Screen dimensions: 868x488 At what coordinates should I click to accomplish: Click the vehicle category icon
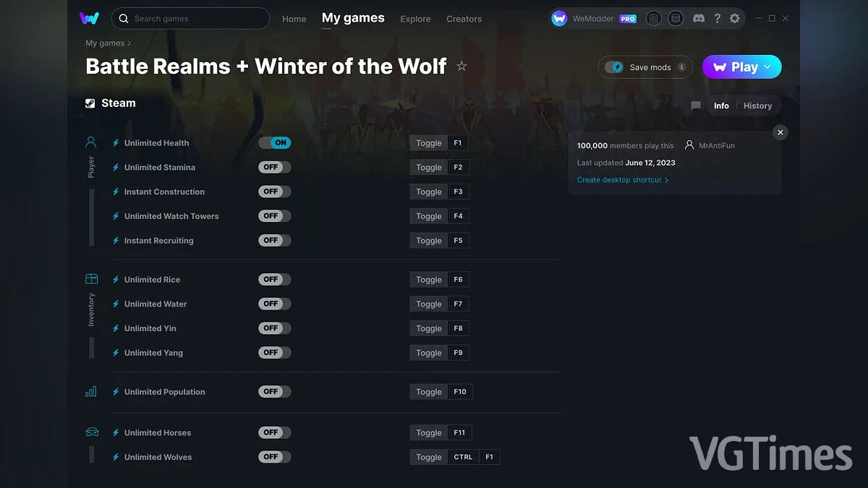coord(92,432)
